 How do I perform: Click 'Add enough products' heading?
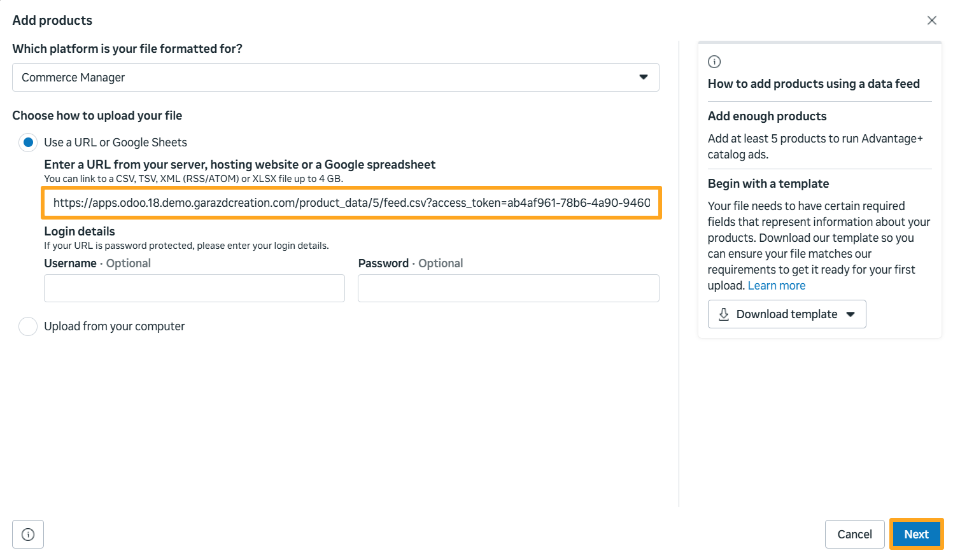tap(767, 116)
